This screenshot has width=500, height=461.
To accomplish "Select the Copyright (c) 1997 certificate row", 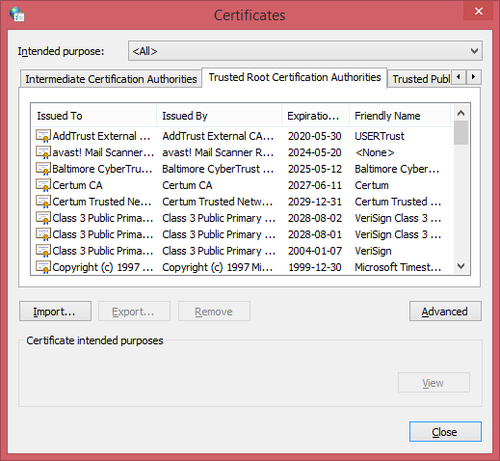I will [x=242, y=267].
